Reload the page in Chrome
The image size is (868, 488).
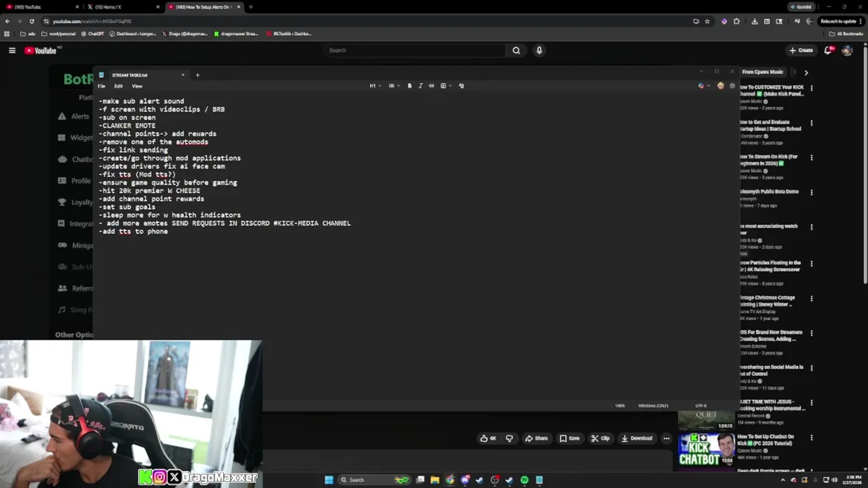point(31,21)
